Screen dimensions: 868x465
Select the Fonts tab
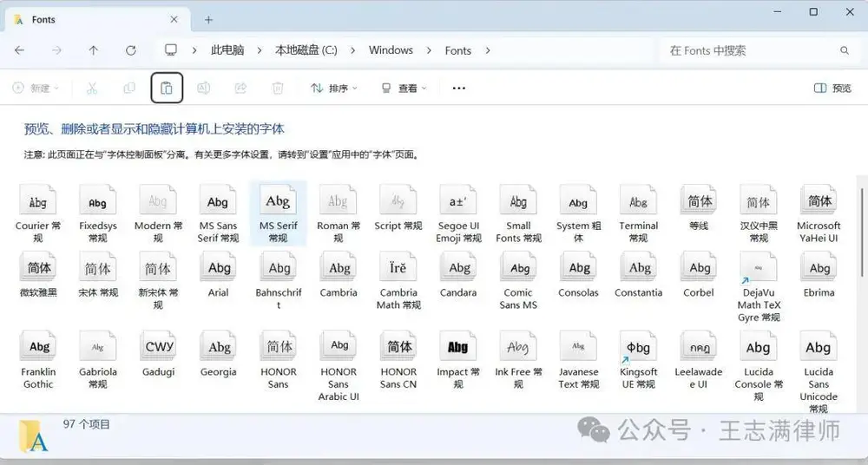[x=97, y=20]
